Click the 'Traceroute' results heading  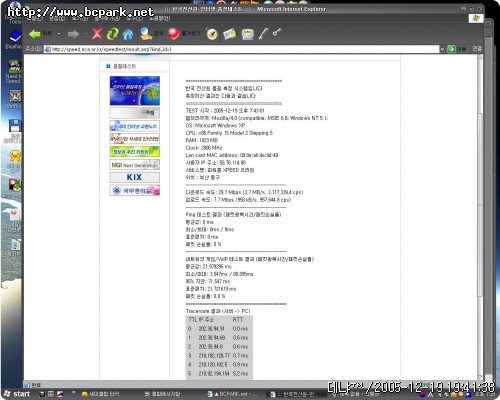click(218, 311)
